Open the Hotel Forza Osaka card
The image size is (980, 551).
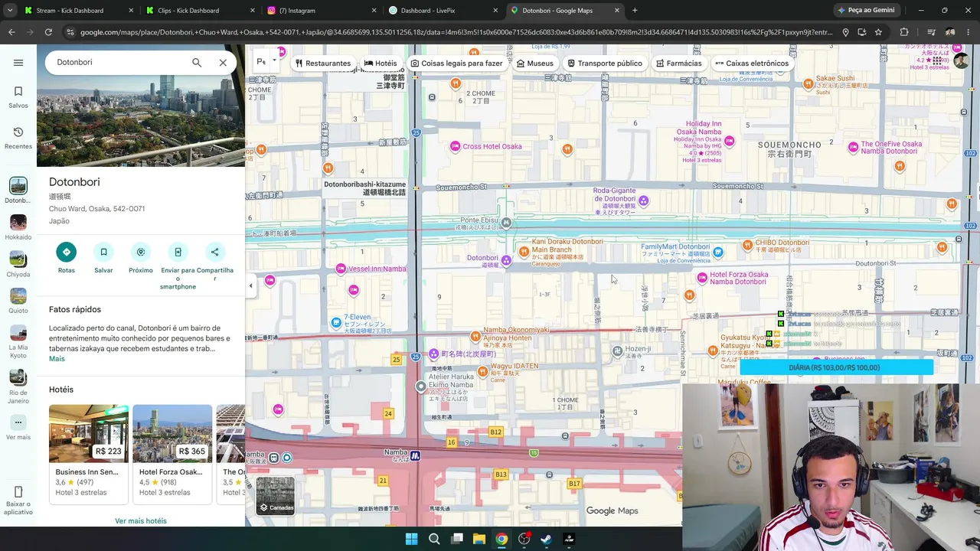click(172, 454)
